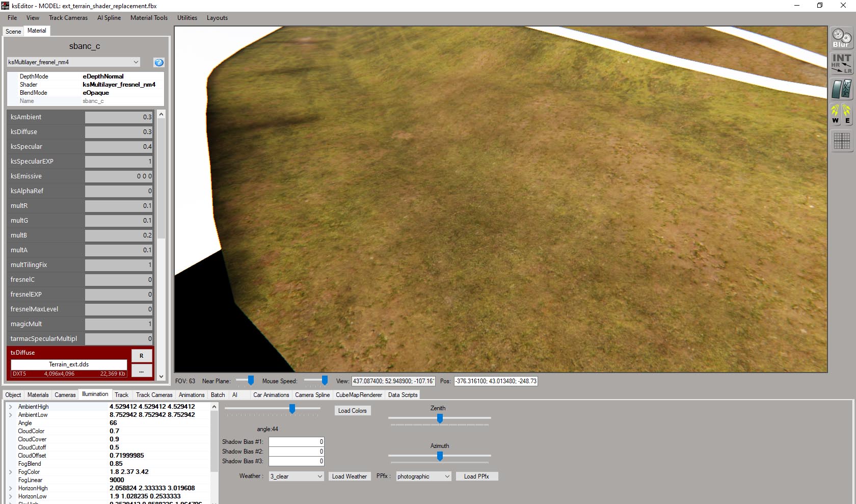Click the E headlights icon
This screenshot has height=504, width=856.
[x=847, y=114]
